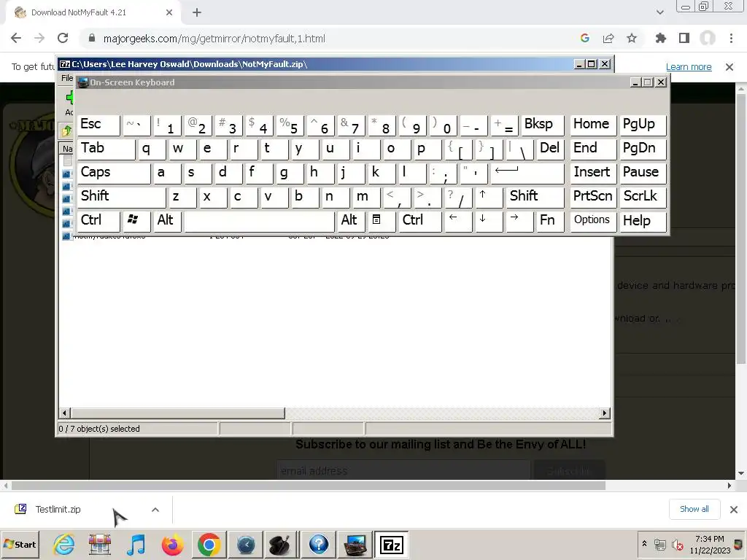747x560 pixels.
Task: Open Firefox from the taskbar
Action: pyautogui.click(x=172, y=544)
